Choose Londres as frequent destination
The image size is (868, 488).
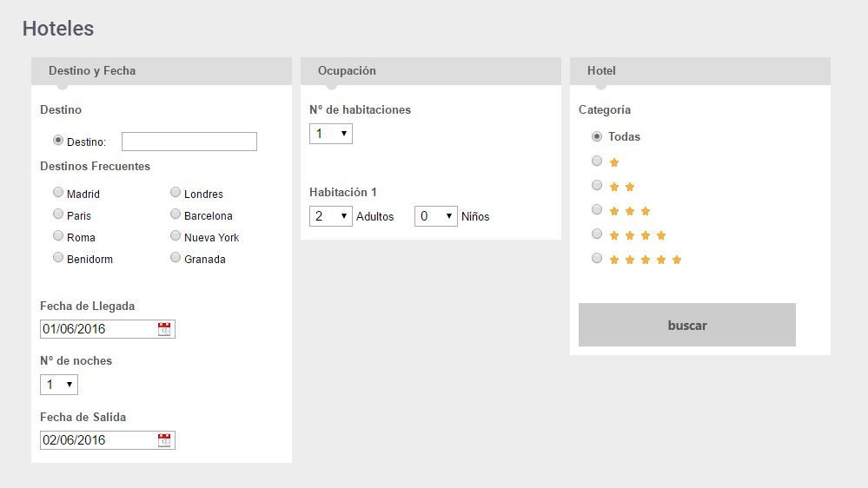coord(176,193)
